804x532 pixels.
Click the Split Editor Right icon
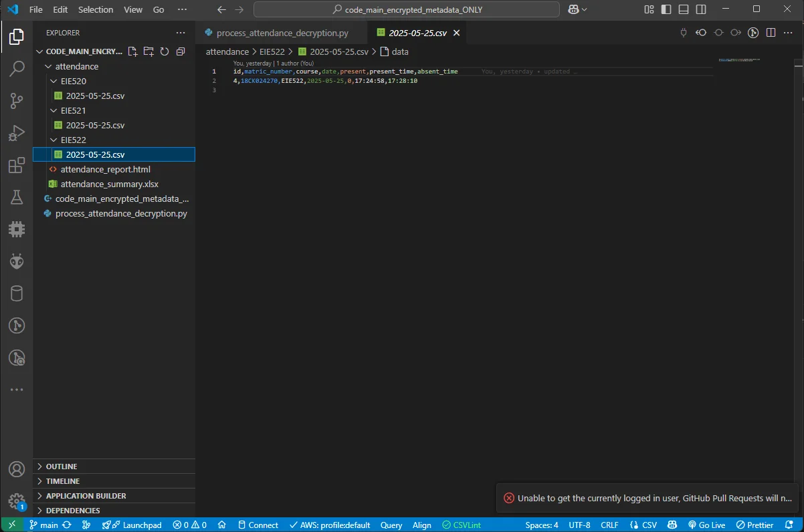(771, 33)
